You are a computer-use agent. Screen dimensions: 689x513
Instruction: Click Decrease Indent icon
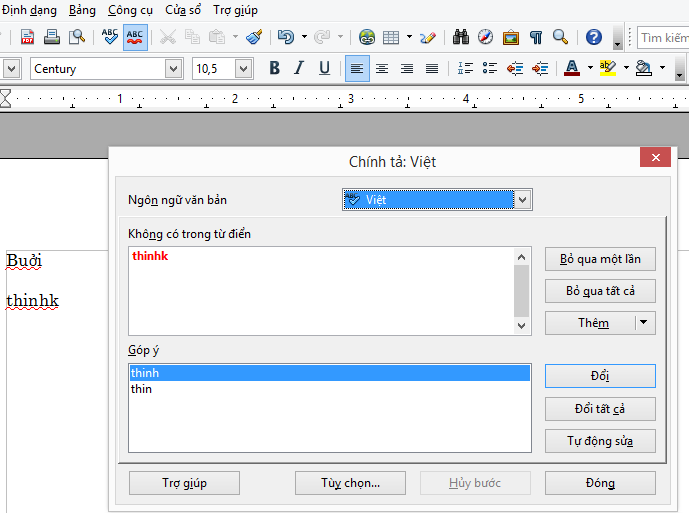(515, 69)
